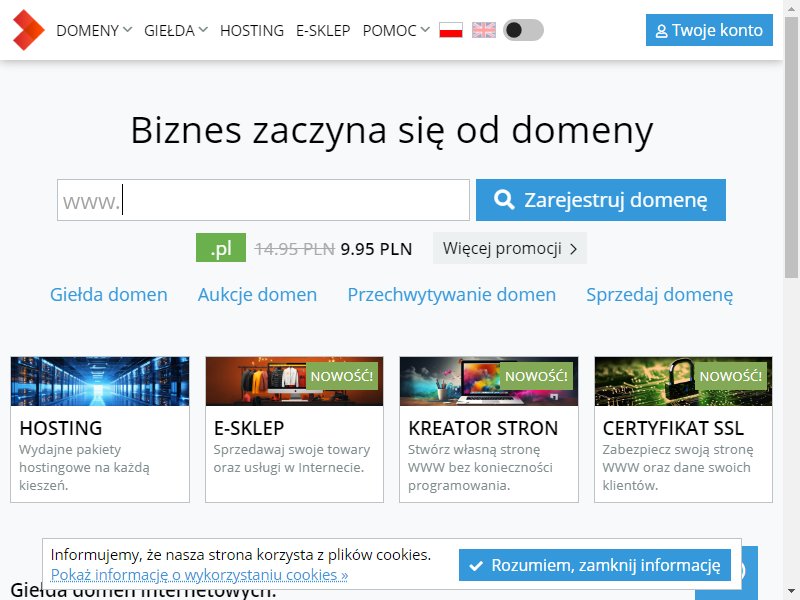Click the HOSTING card title
Screen dimensions: 800x600
[61, 428]
